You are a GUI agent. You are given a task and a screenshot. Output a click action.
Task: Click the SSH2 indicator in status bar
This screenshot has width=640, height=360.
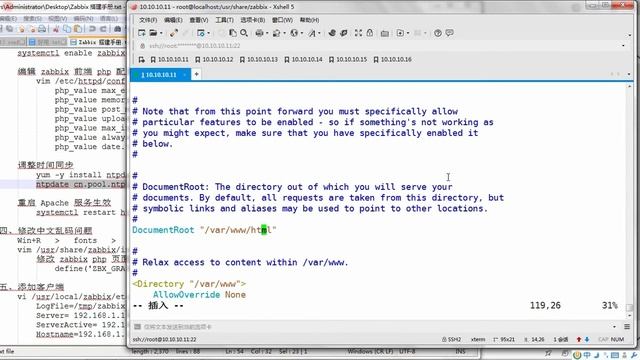coord(451,340)
